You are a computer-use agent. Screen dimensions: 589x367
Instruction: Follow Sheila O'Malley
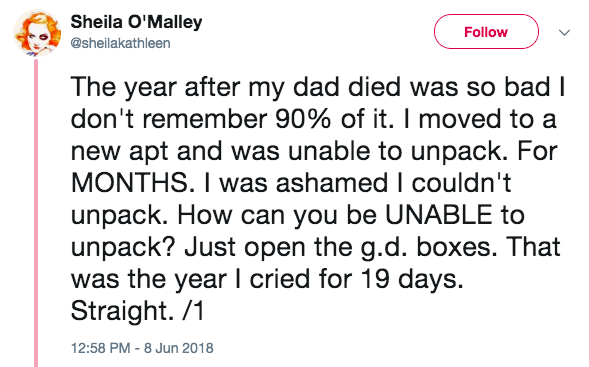click(x=486, y=32)
